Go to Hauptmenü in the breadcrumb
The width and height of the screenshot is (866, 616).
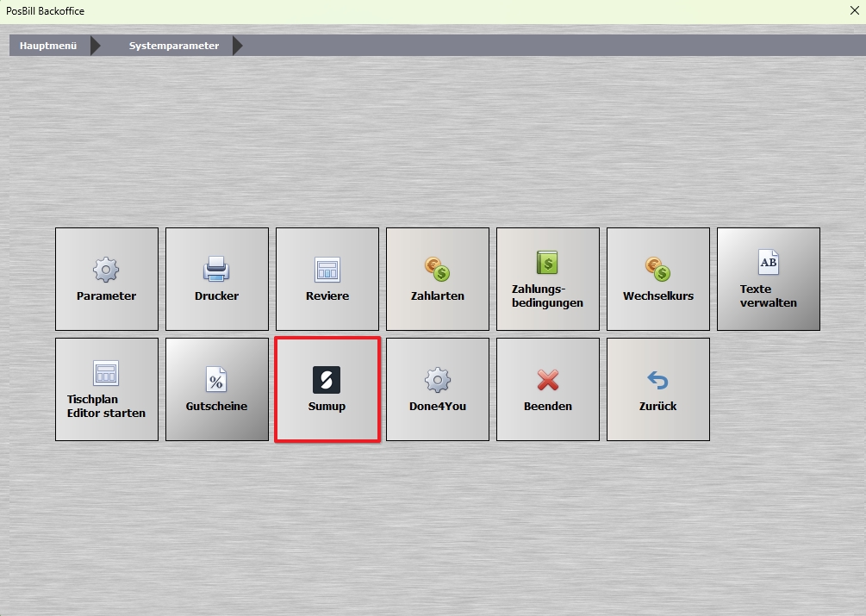[48, 46]
